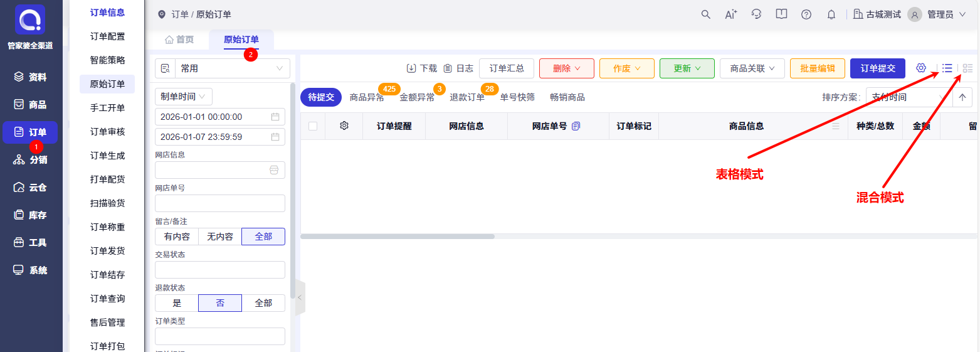Click the horizontal table scrollbar
This screenshot has height=352, width=980.
[398, 237]
